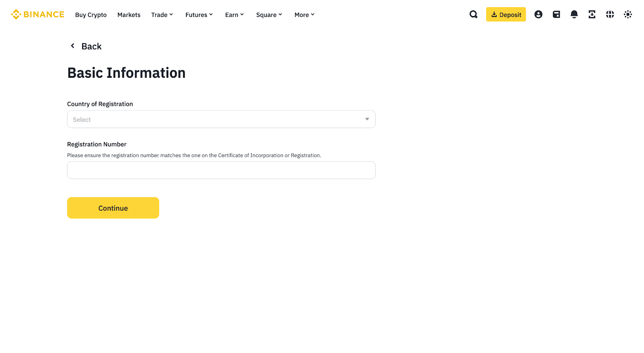644x353 pixels.
Task: Focus the Registration Number input field
Action: pyautogui.click(x=221, y=170)
